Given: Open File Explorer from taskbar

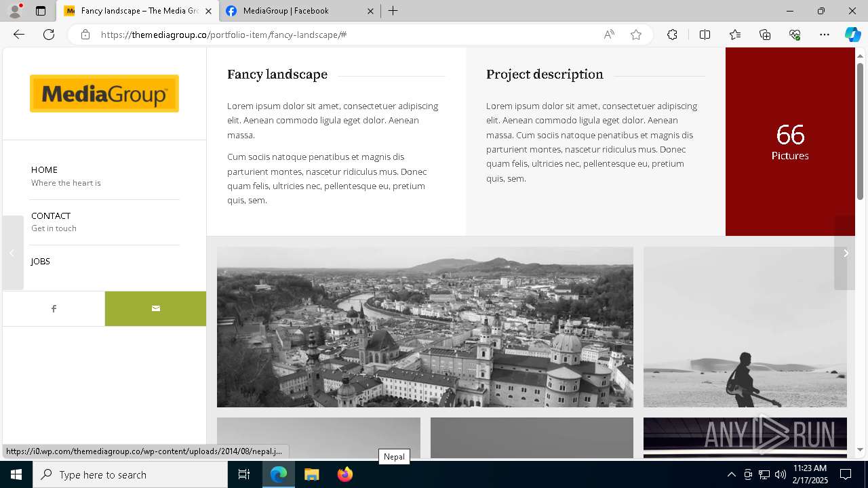Looking at the screenshot, I should click(x=311, y=474).
